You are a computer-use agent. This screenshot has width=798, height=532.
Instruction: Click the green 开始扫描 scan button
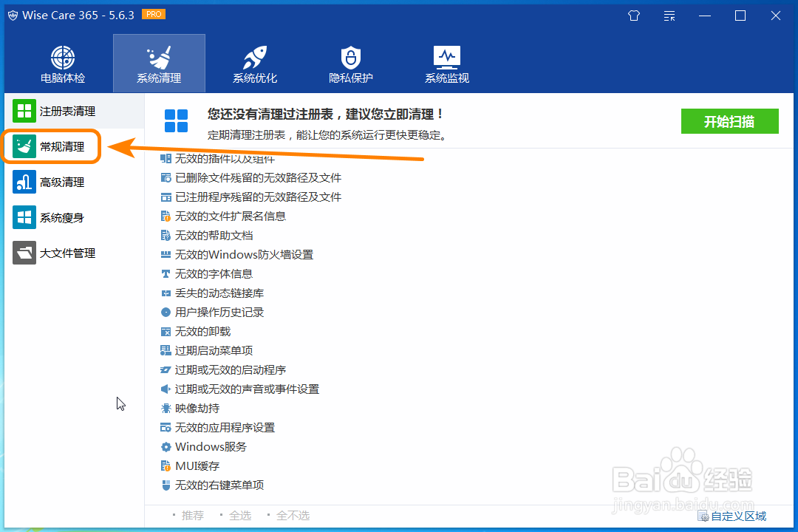(x=729, y=121)
